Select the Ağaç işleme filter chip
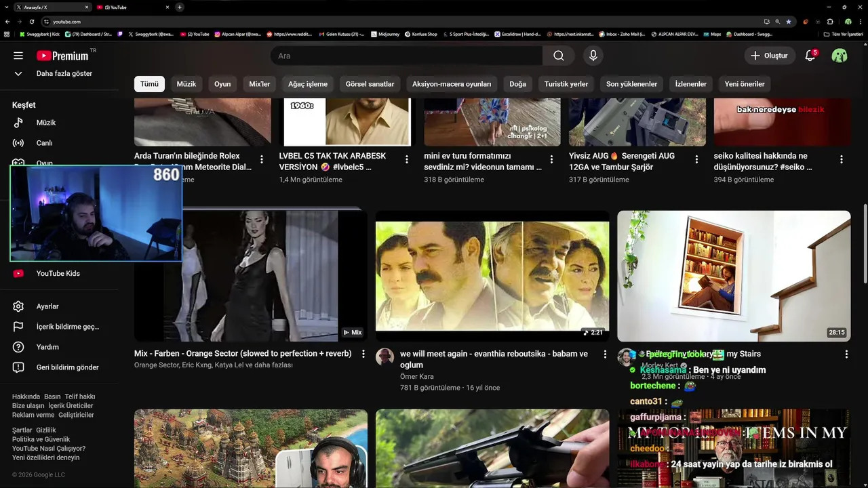Viewport: 868px width, 488px height. (x=308, y=84)
